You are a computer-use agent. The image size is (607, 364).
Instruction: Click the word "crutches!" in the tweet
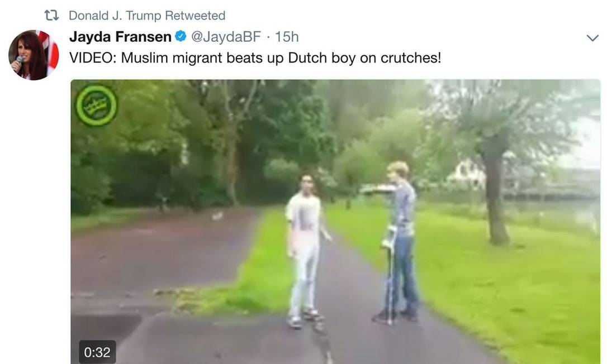coord(411,58)
